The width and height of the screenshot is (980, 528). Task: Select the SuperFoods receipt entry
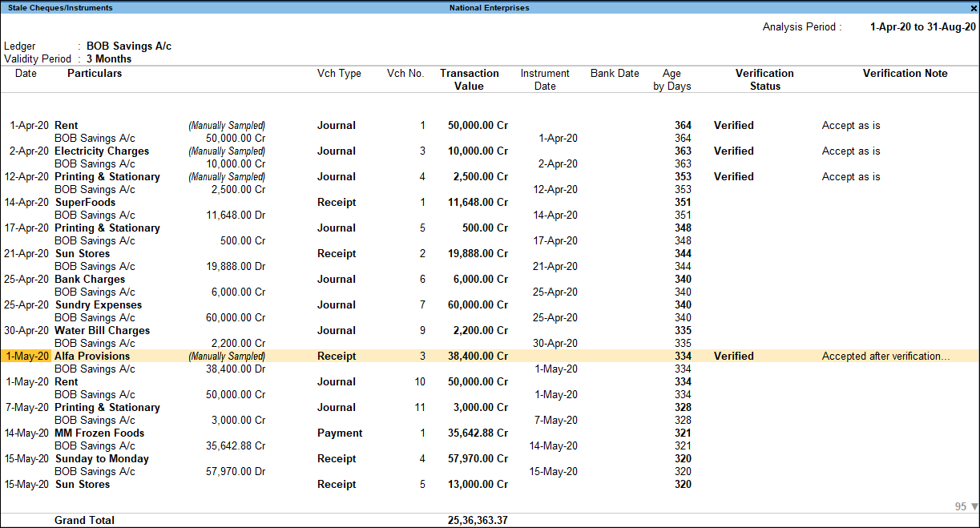490,203
